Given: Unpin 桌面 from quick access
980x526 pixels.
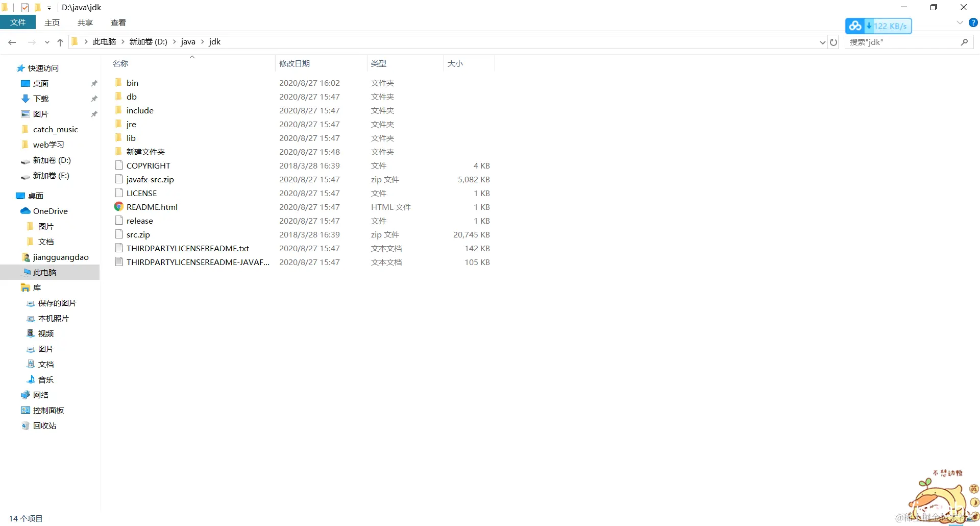Looking at the screenshot, I should click(x=94, y=83).
